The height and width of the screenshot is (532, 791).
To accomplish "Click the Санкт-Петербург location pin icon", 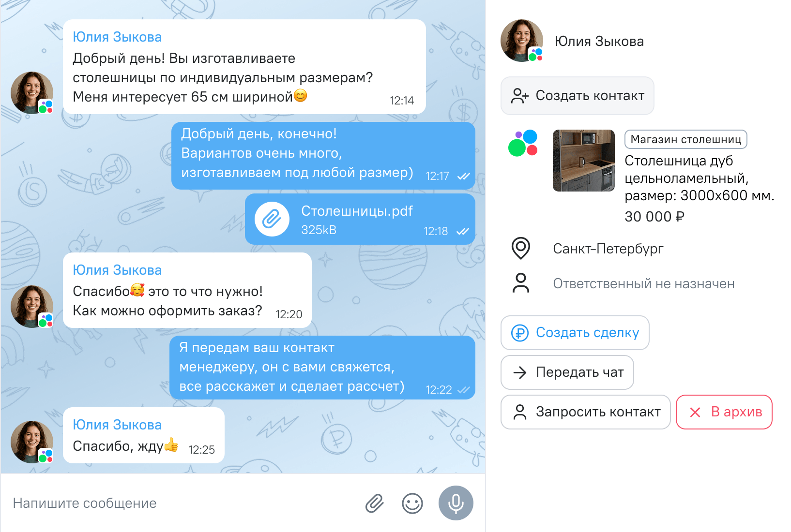I will (x=521, y=248).
